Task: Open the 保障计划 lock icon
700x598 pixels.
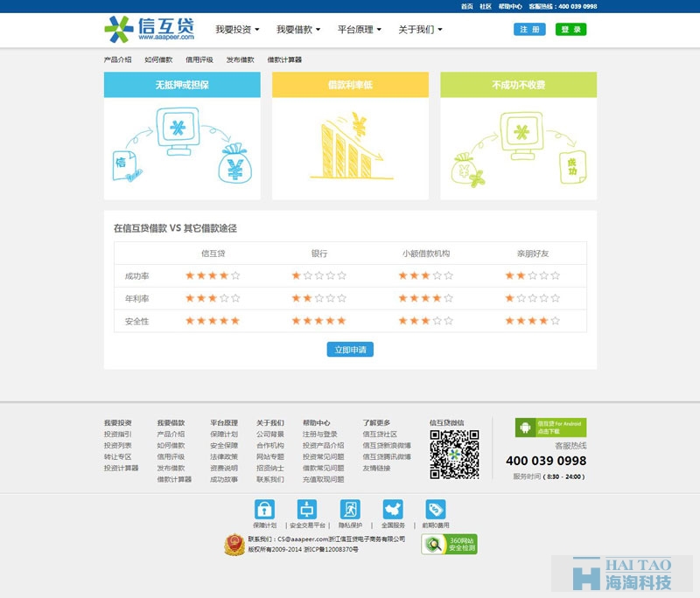Action: 265,509
